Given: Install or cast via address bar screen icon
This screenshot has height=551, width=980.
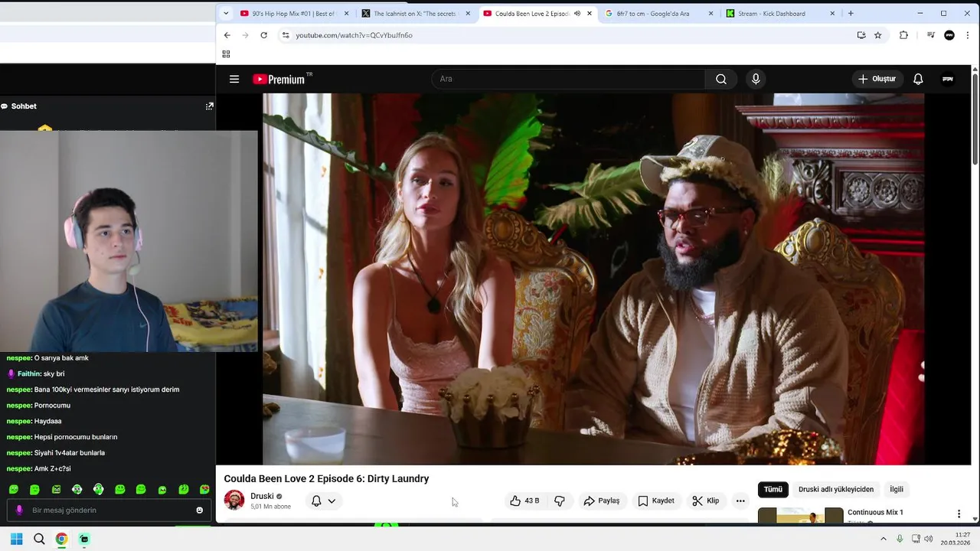Looking at the screenshot, I should coord(861,35).
